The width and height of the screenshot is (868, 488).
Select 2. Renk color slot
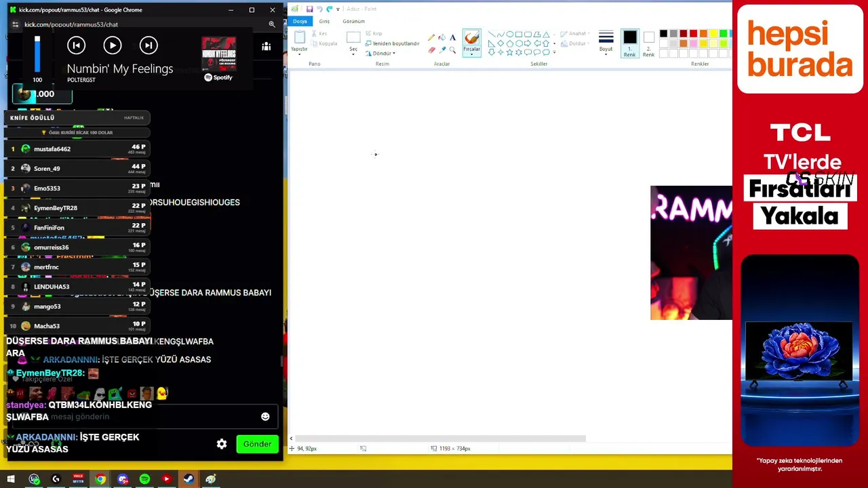(x=649, y=43)
